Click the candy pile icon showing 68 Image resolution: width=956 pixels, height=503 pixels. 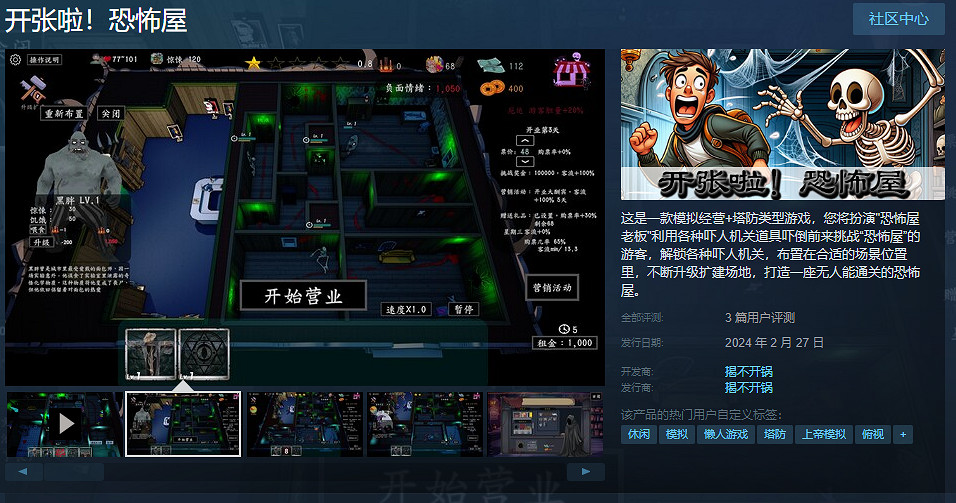434,64
